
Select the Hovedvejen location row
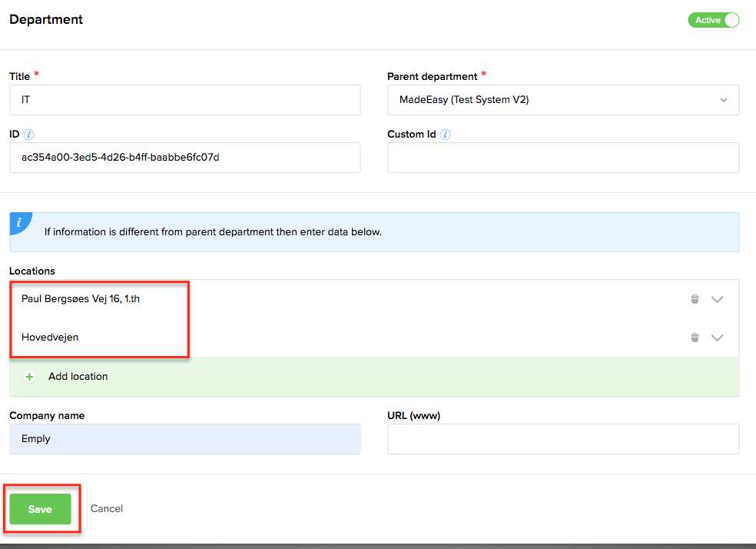(x=50, y=338)
